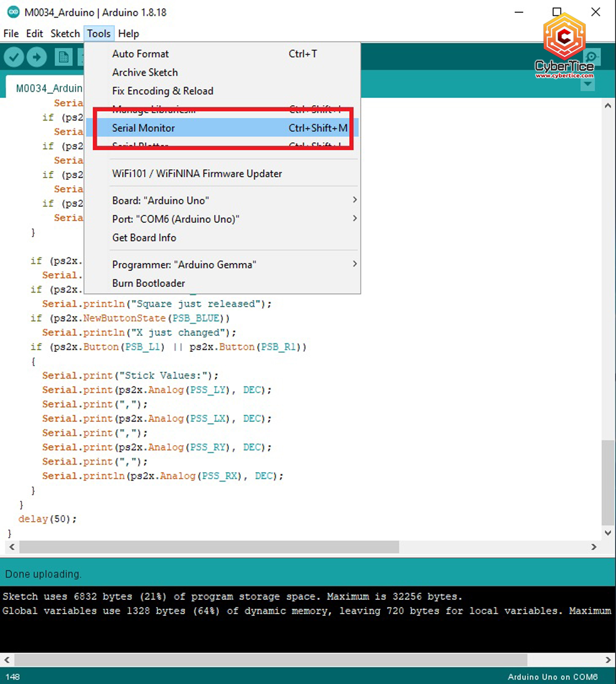The width and height of the screenshot is (616, 684).
Task: Click the editor horizontal scroll right arrow
Action: pyautogui.click(x=594, y=547)
